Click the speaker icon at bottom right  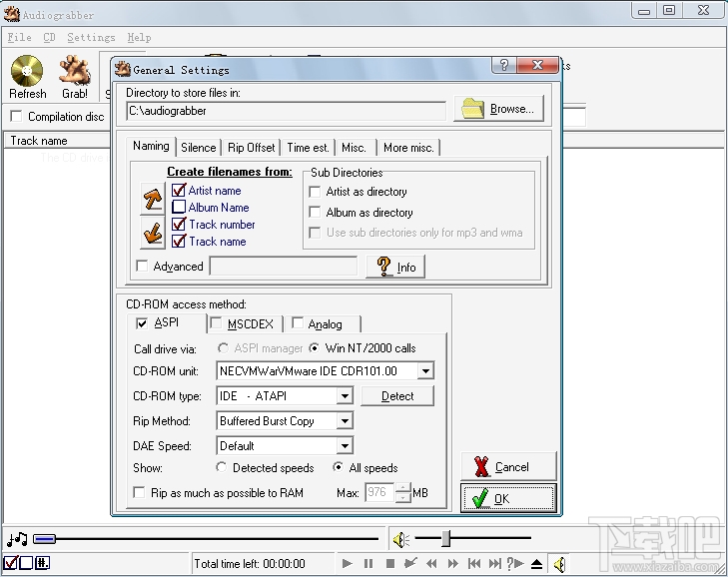click(559, 564)
